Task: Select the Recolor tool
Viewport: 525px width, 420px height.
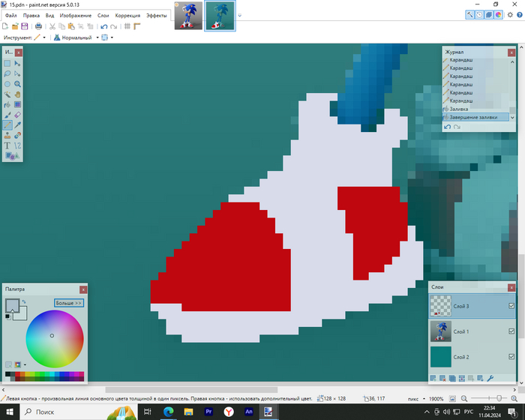Action: (x=17, y=135)
